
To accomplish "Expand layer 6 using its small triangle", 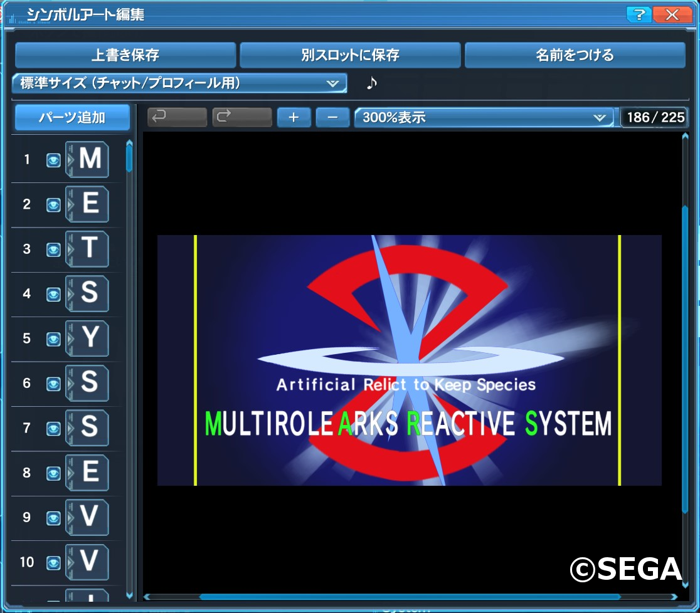I will [70, 383].
